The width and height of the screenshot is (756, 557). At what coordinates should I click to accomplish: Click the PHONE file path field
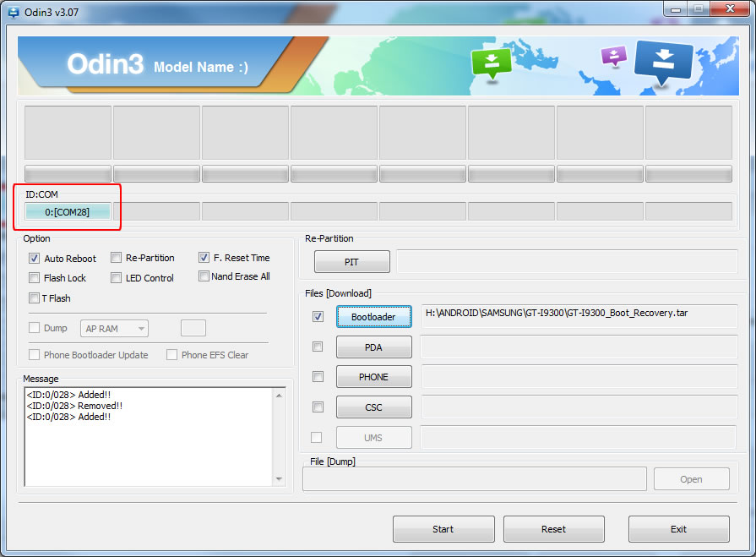[579, 377]
